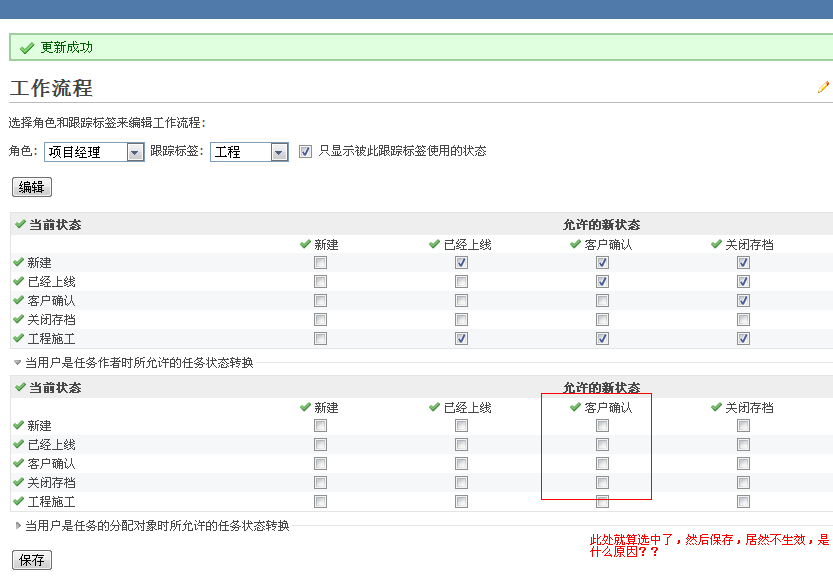Click the check icon for 关闭存档 column in upper table
Viewport: 833px width, 585px height.
[716, 244]
